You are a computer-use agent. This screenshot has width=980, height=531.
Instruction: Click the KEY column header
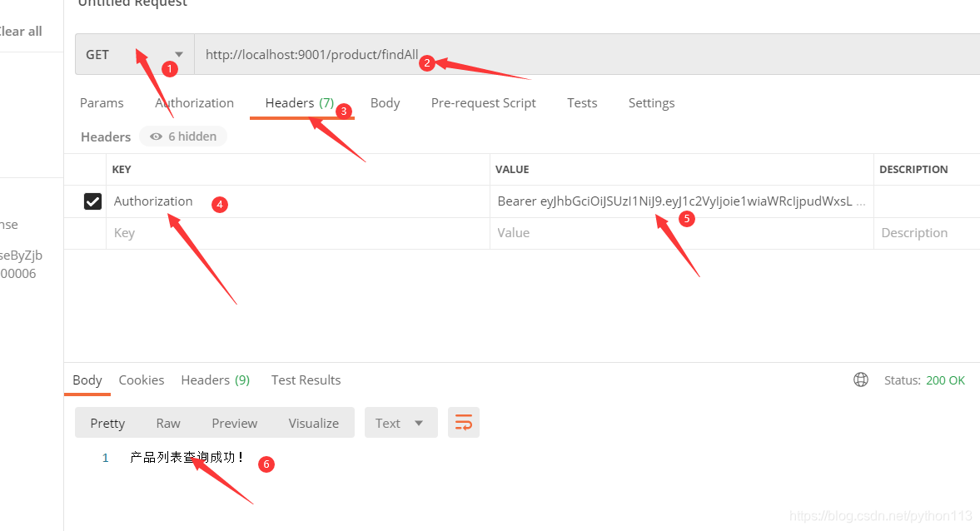pyautogui.click(x=122, y=169)
